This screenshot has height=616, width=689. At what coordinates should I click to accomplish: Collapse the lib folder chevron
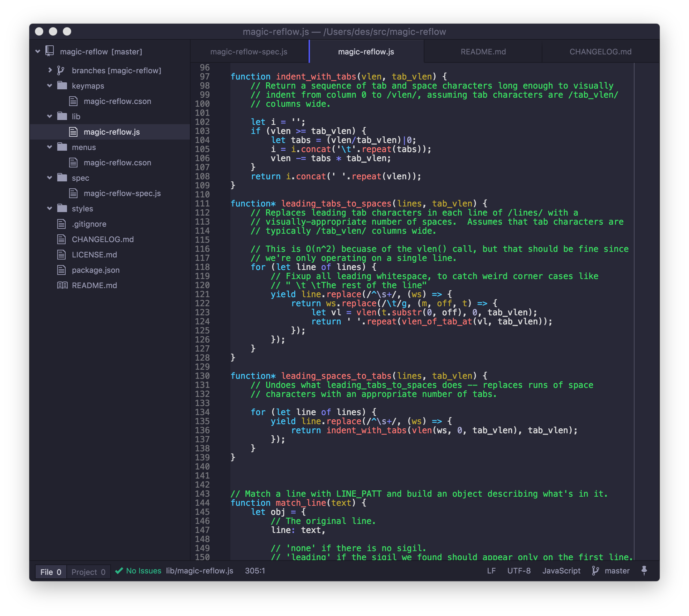click(50, 117)
